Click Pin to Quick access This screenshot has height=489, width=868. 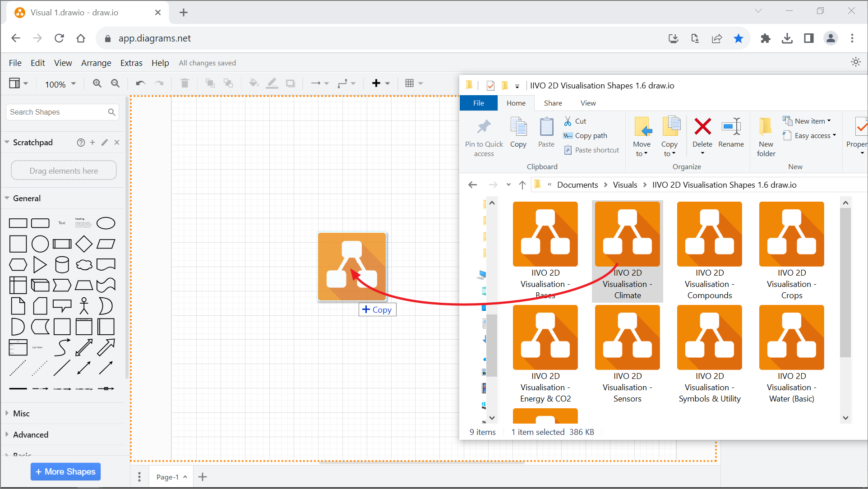[x=484, y=138]
